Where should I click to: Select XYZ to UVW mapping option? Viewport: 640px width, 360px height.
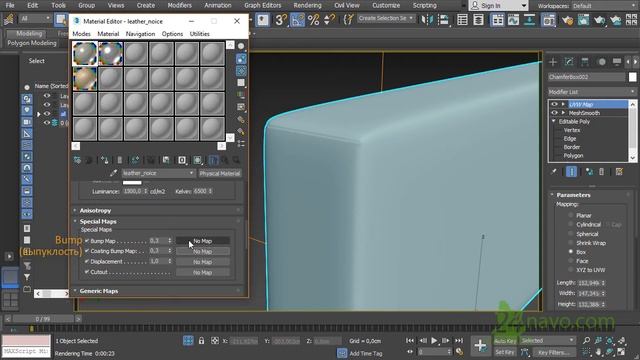(x=571, y=270)
